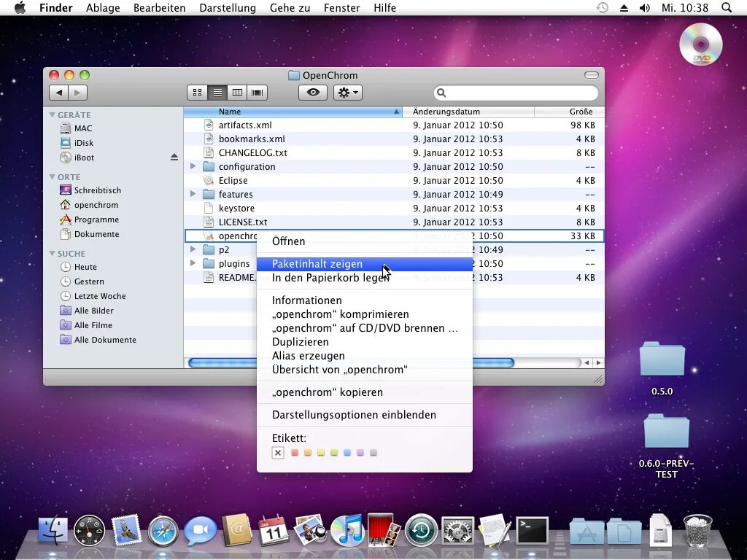Expand the p2 folder
The image size is (747, 560).
click(x=193, y=249)
